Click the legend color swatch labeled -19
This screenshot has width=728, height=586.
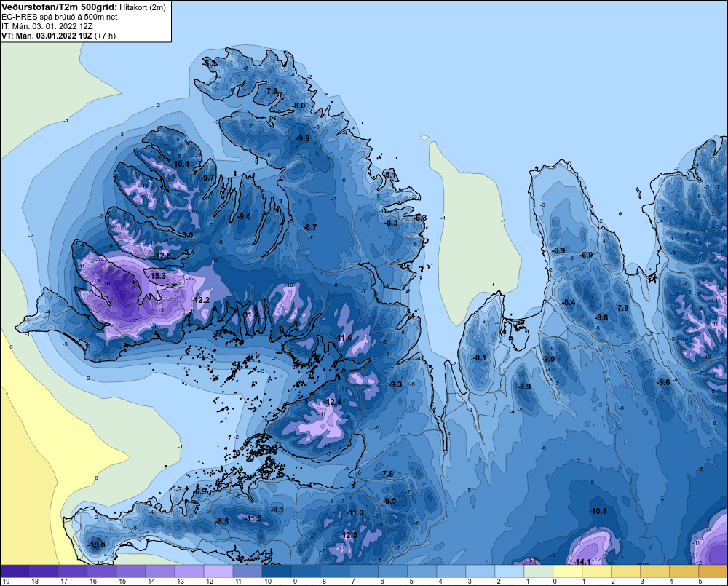tap(15, 571)
